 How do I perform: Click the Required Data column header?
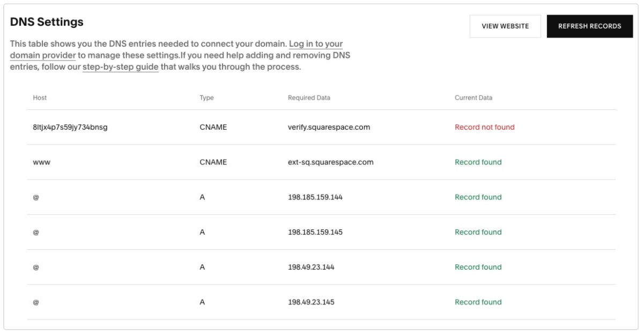309,98
